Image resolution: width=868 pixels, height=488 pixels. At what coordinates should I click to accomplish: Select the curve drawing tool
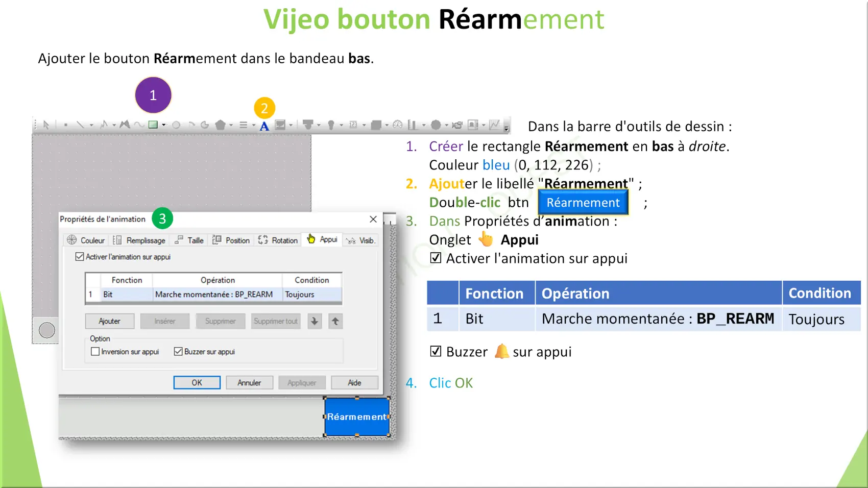(138, 125)
